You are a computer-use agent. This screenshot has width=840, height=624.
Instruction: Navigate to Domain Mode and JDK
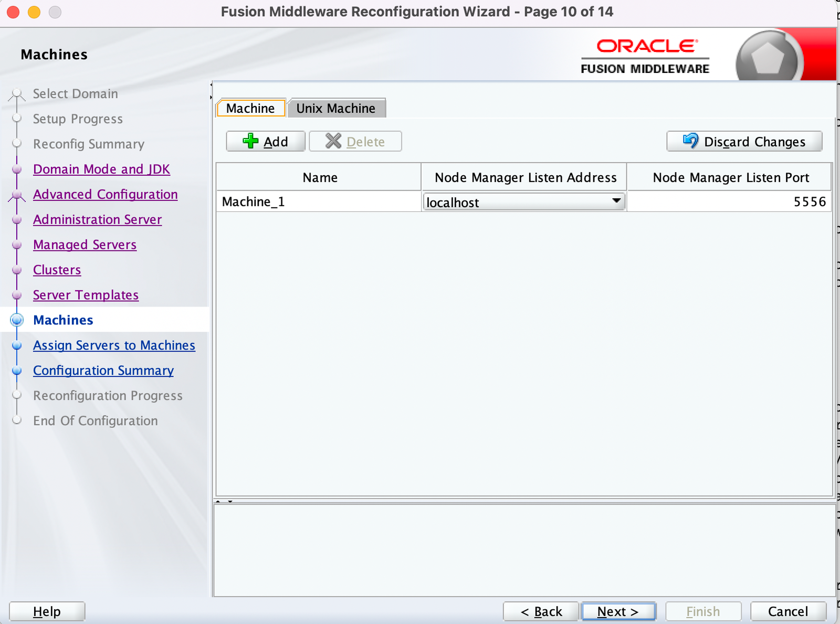pyautogui.click(x=101, y=169)
